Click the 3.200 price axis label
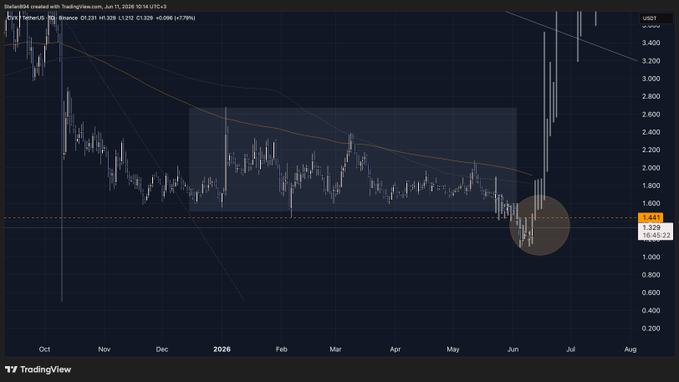This screenshot has width=679, height=382. coord(651,61)
